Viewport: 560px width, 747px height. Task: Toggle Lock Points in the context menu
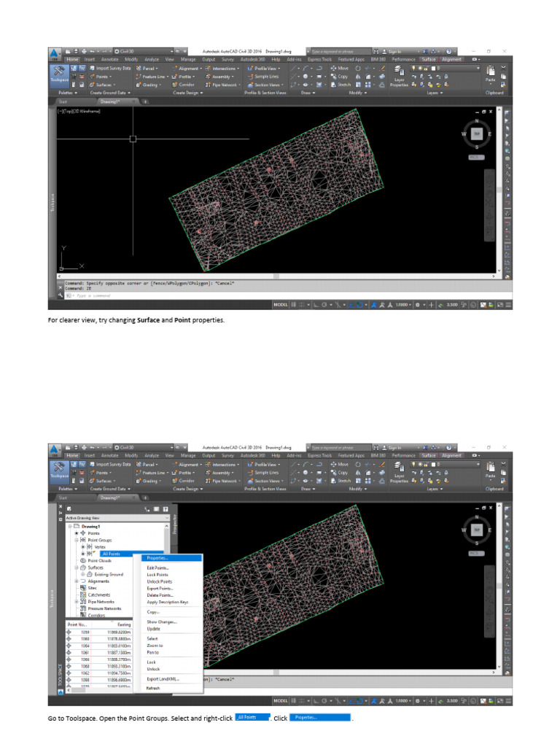pyautogui.click(x=157, y=575)
